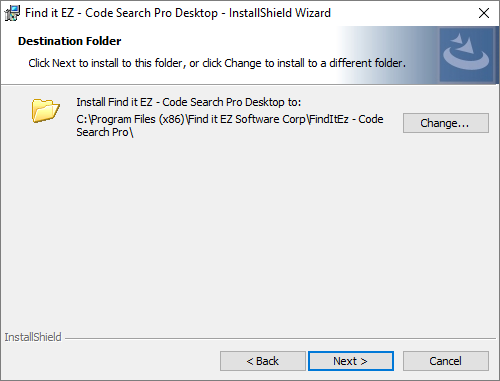Image resolution: width=500 pixels, height=381 pixels.
Task: Click the 'InstallShield Wizard' text in the title bar
Action: coord(280,13)
